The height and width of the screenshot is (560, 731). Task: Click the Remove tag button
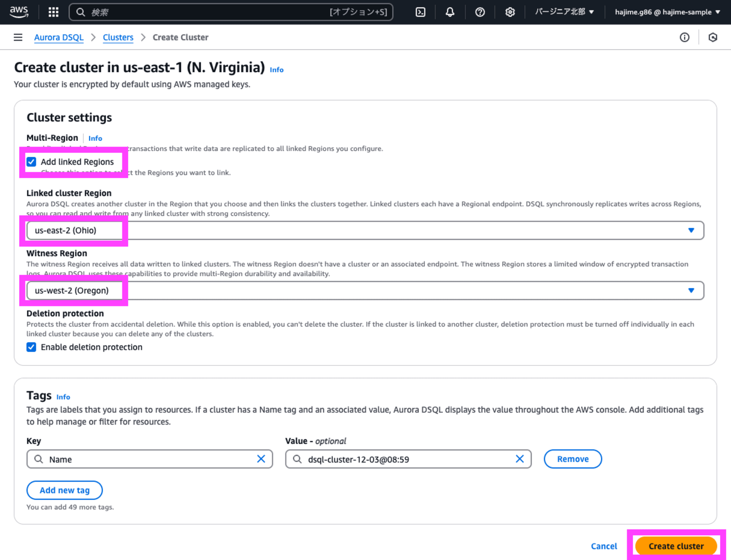[x=573, y=459]
